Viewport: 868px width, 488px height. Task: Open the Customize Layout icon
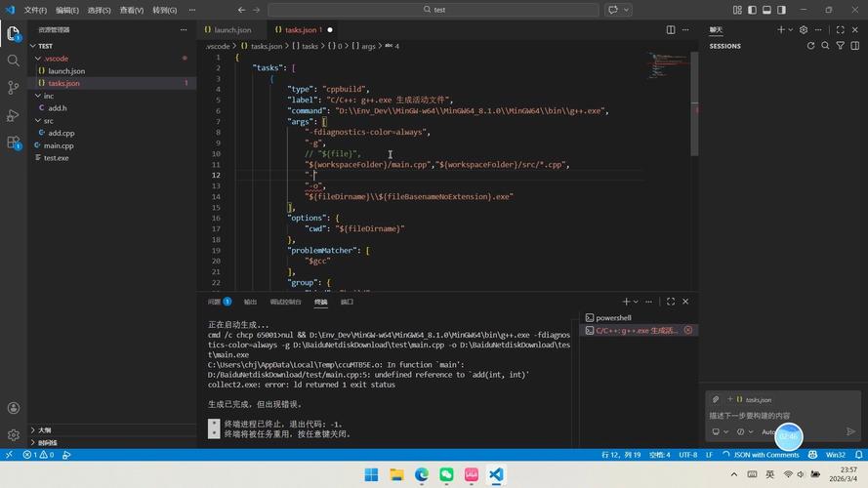coord(737,10)
